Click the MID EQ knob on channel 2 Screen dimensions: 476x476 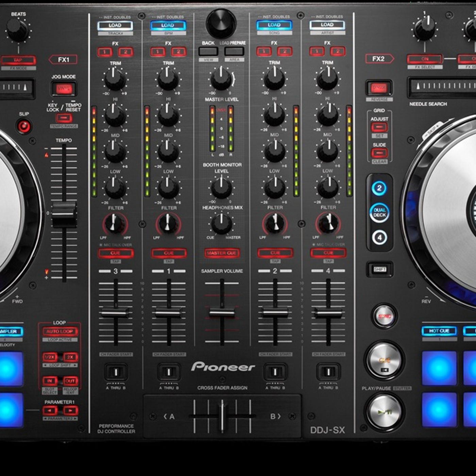274,152
